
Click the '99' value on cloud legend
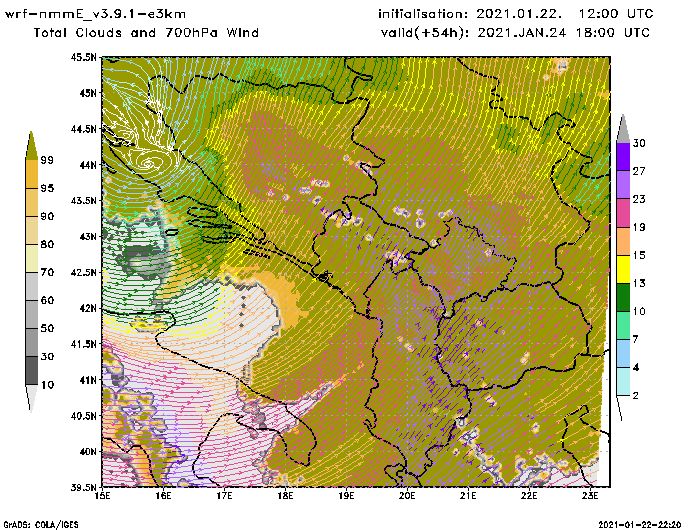point(47,160)
